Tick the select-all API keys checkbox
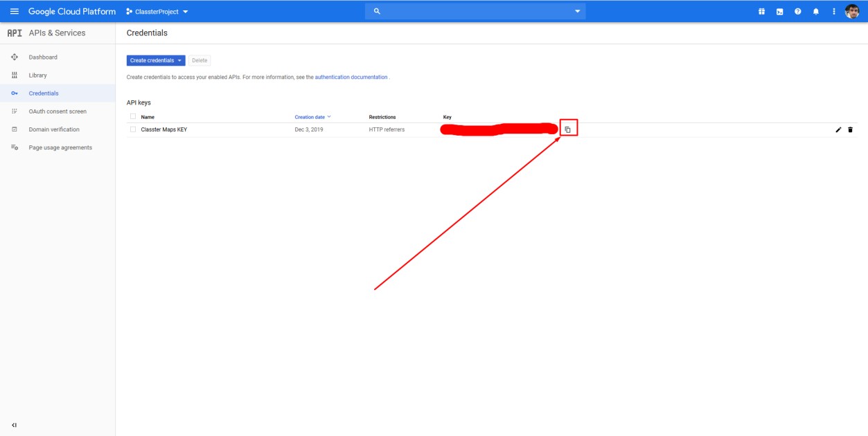Screen dimensions: 868x436 (x=133, y=116)
